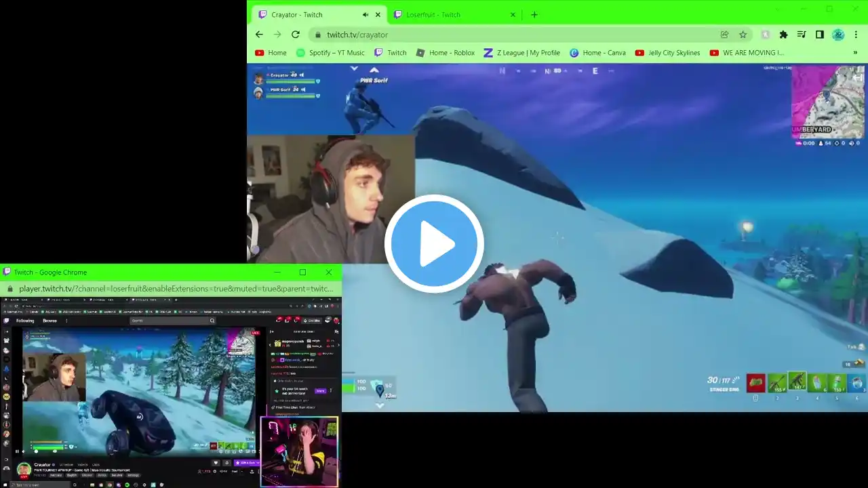Click the big play button overlay
The image size is (868, 488).
[434, 243]
